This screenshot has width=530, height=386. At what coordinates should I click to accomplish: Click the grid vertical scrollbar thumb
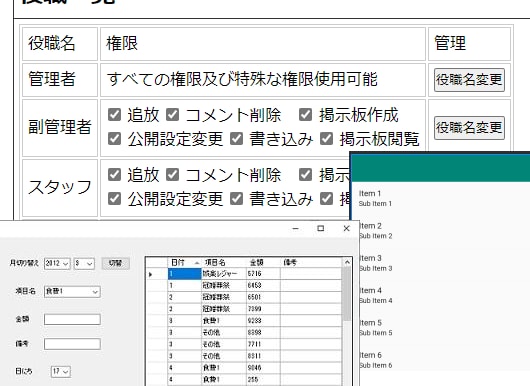tap(347, 294)
